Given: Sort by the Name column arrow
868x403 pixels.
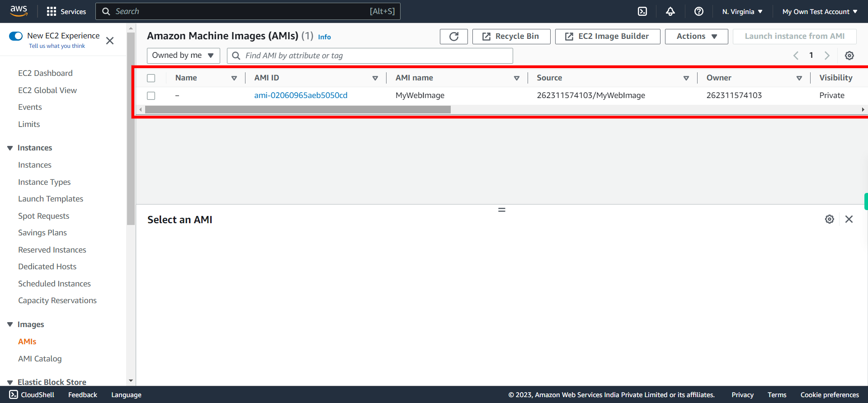Looking at the screenshot, I should (x=234, y=78).
